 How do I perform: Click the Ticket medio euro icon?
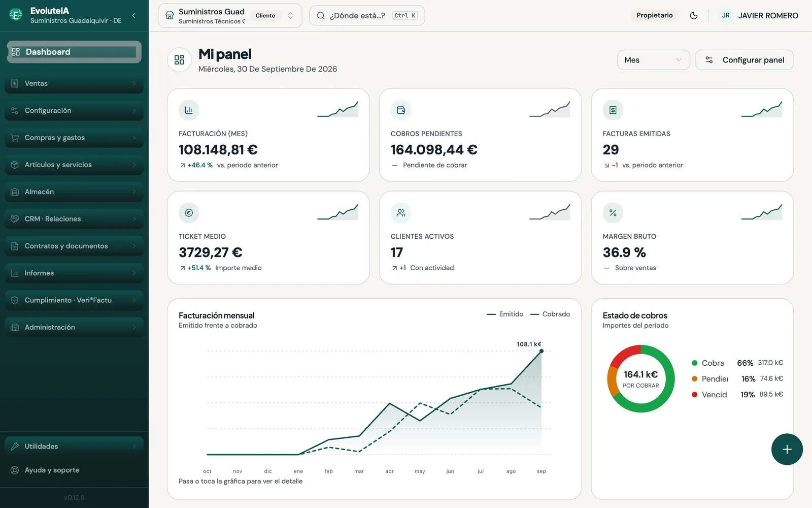(189, 213)
